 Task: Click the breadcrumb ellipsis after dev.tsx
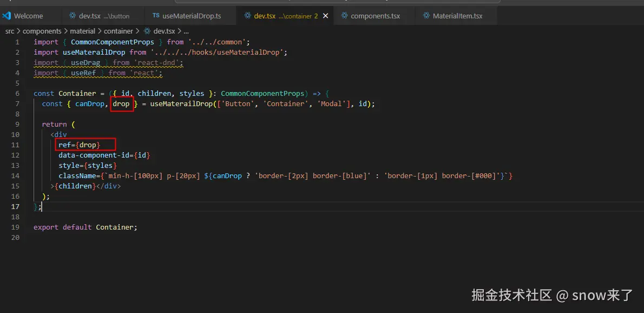point(186,31)
